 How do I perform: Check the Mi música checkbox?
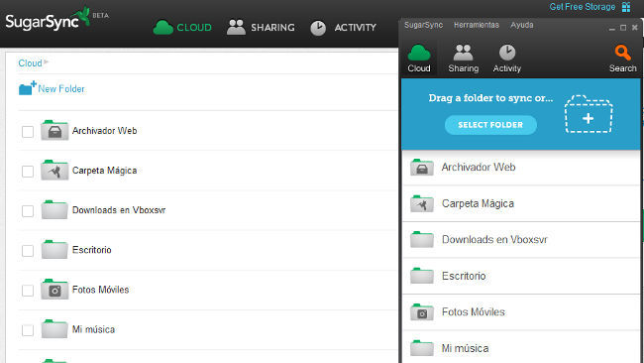click(x=28, y=330)
